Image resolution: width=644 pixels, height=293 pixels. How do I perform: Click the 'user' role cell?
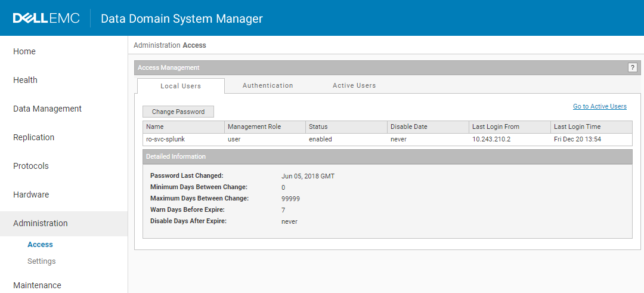[234, 139]
